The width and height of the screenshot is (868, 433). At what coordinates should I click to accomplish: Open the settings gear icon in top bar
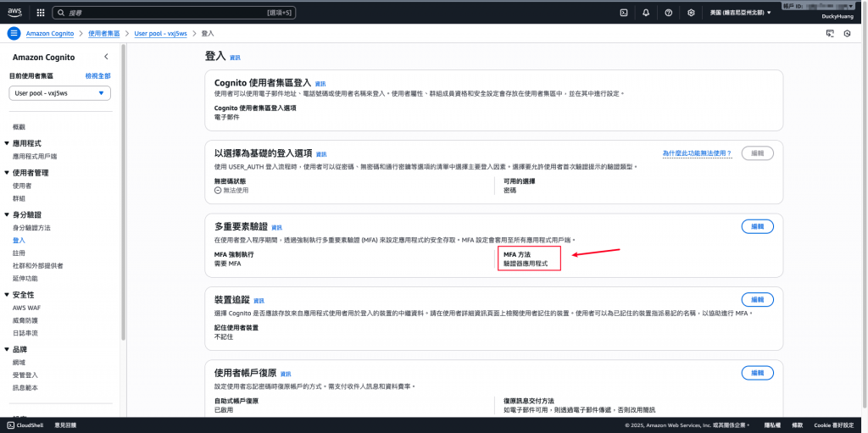691,12
